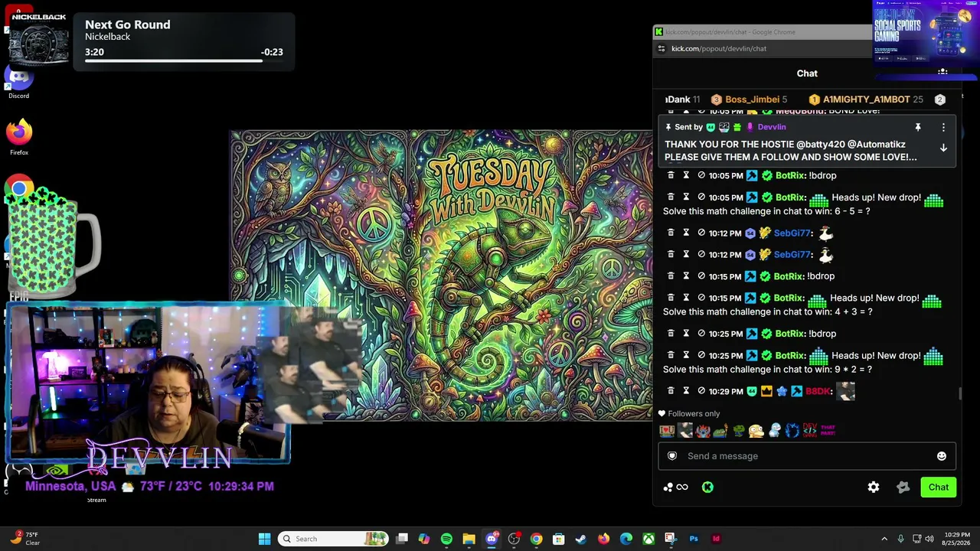Open Devvlin profile in pinned message
Viewport: 980px width, 551px height.
tap(772, 127)
